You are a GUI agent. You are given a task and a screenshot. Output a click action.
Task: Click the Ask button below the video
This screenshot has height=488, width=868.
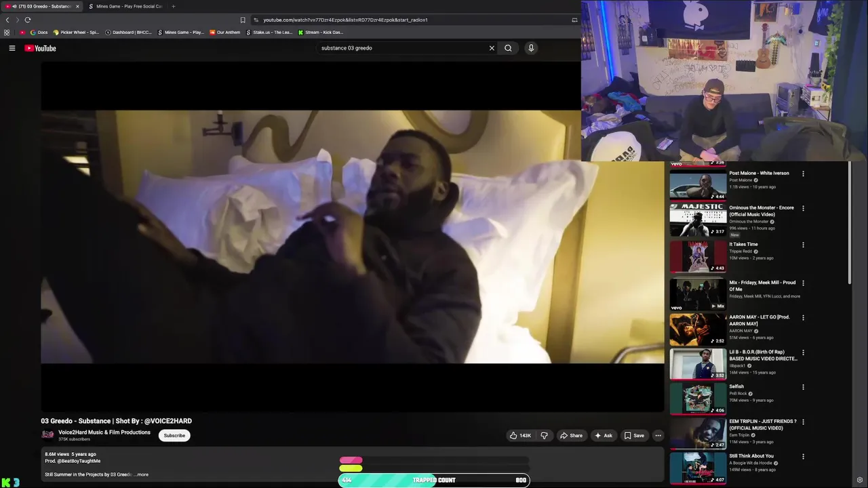(x=604, y=436)
